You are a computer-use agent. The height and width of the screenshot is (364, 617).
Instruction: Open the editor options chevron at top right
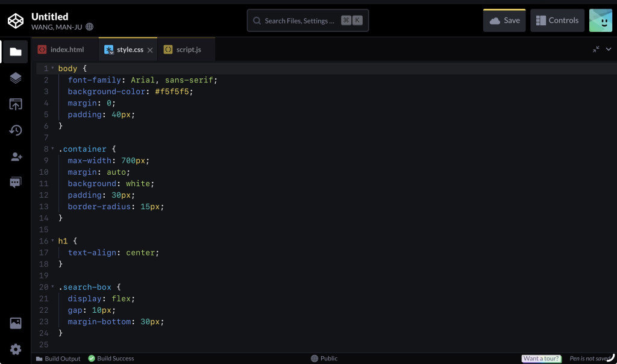click(609, 49)
